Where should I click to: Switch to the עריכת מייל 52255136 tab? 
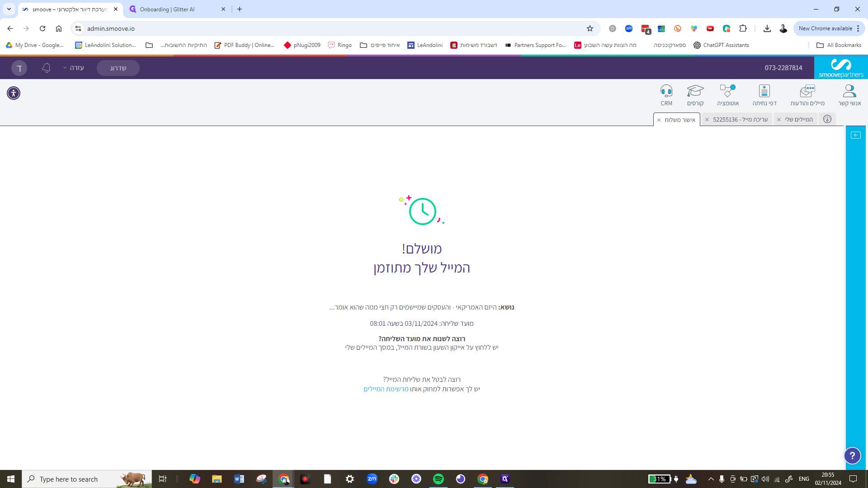point(740,120)
